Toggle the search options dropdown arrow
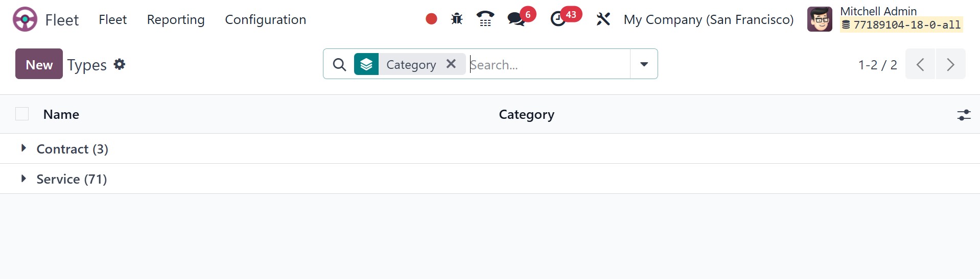This screenshot has width=980, height=279. (644, 64)
